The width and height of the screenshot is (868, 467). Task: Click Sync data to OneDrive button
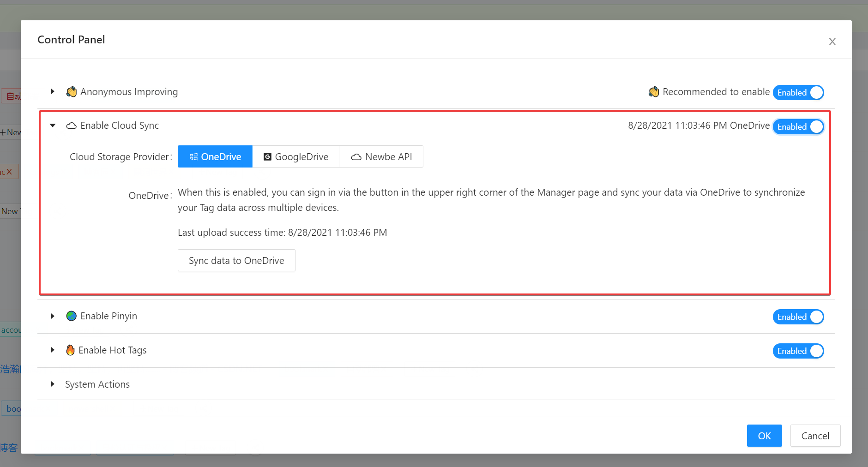point(236,260)
